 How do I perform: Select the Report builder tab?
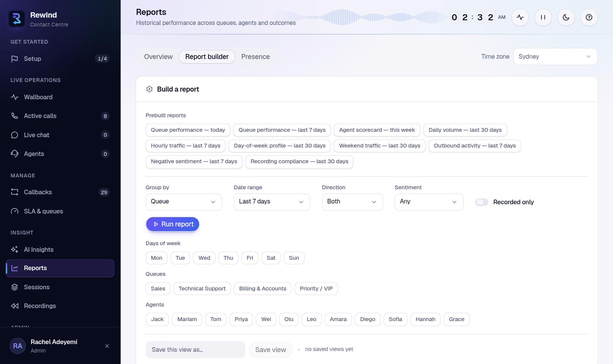(x=207, y=57)
